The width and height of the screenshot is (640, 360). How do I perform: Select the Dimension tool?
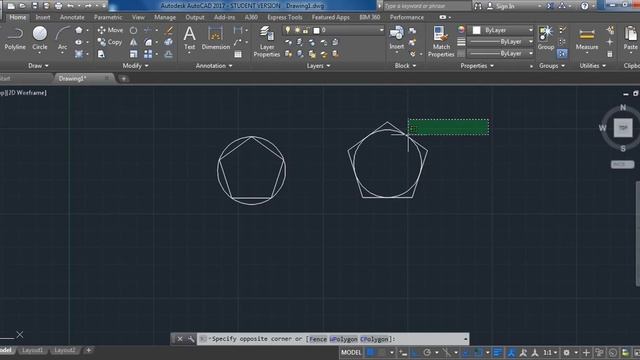pos(216,38)
